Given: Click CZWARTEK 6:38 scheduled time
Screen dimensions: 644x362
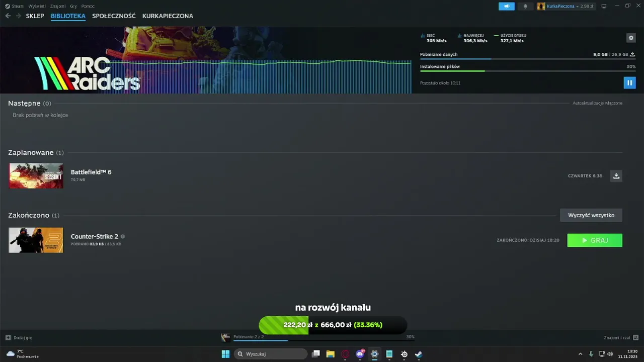Looking at the screenshot, I should click(585, 176).
